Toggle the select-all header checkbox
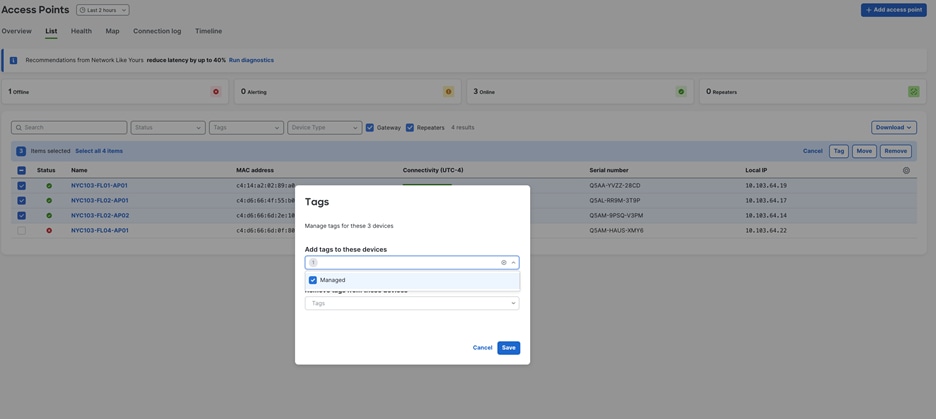Screen dimensions: 936x419 tap(21, 170)
